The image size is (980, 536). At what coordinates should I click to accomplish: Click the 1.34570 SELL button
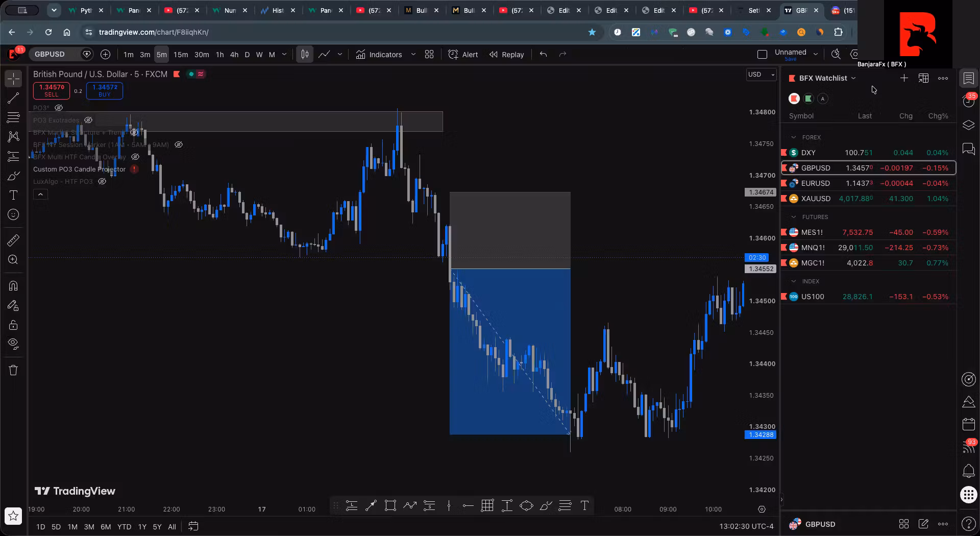click(x=52, y=90)
